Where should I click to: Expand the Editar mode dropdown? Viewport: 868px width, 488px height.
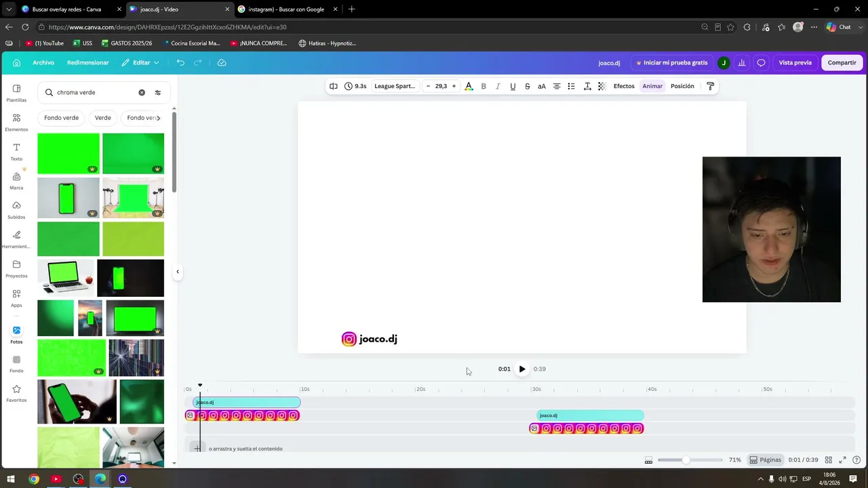(x=140, y=62)
